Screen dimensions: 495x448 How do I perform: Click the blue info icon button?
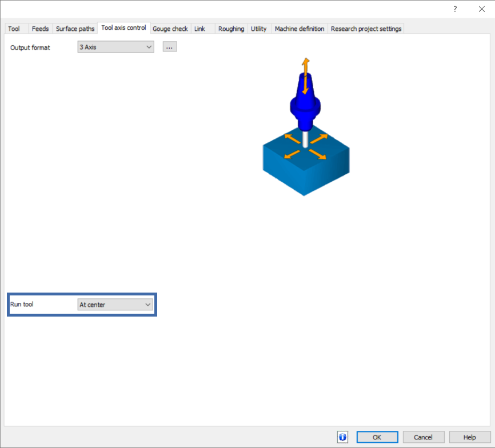(x=342, y=437)
